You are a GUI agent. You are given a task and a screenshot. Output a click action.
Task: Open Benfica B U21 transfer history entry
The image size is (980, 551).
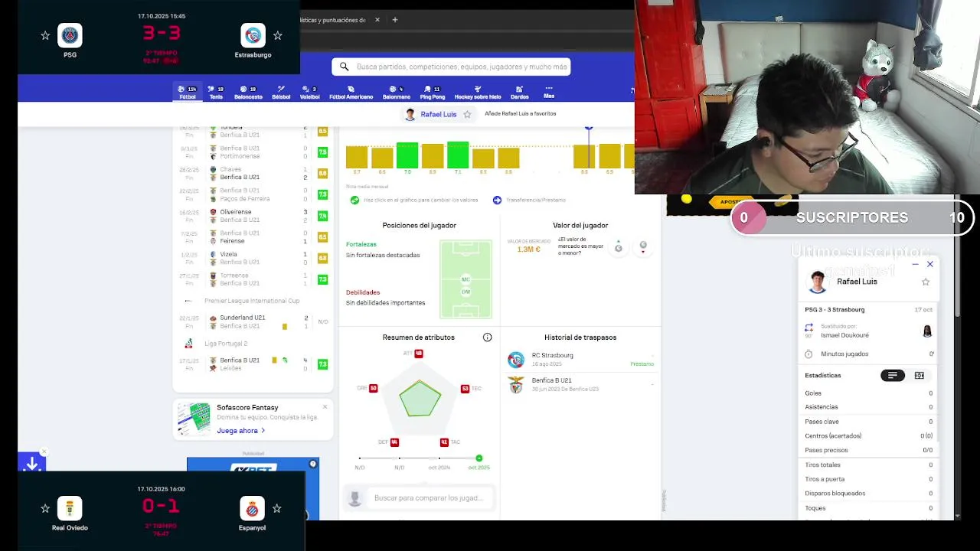click(x=580, y=384)
